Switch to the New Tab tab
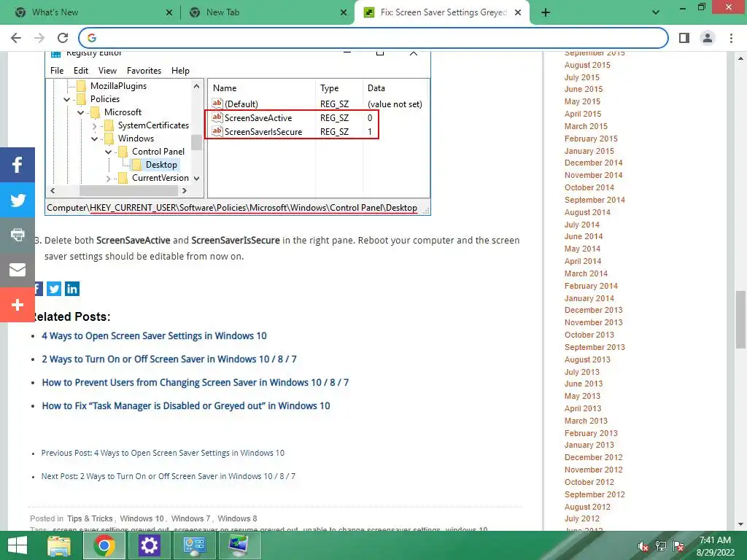 coord(267,13)
